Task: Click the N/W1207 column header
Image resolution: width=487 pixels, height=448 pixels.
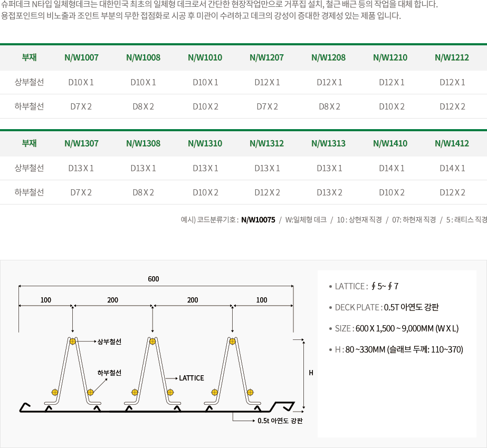Action: pos(267,57)
